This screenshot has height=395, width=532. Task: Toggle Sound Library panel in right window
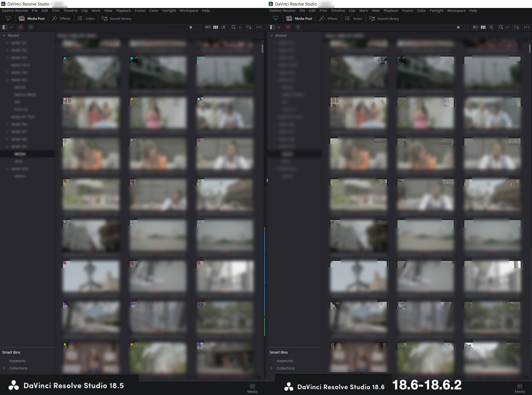point(384,19)
